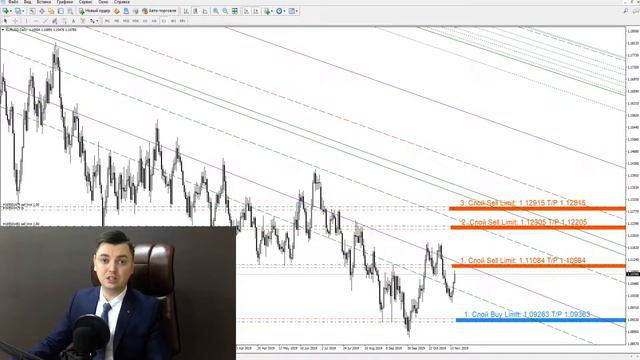This screenshot has width=640, height=360.
Task: Switch to the W1 timeframe
Action: (x=173, y=21)
